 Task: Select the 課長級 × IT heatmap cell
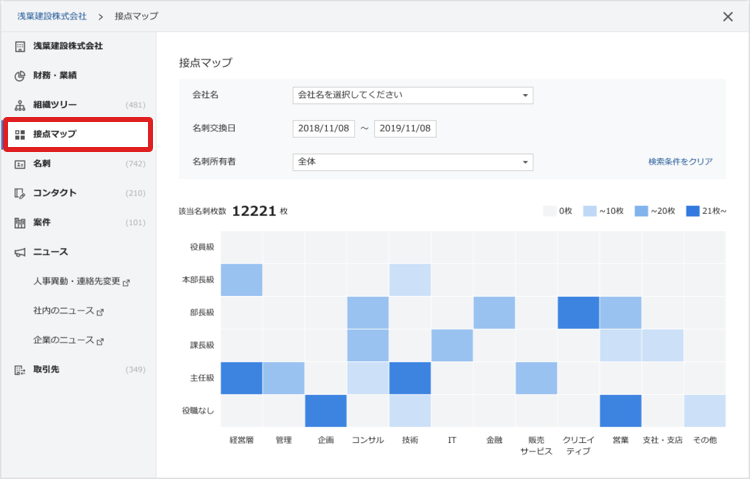click(452, 345)
